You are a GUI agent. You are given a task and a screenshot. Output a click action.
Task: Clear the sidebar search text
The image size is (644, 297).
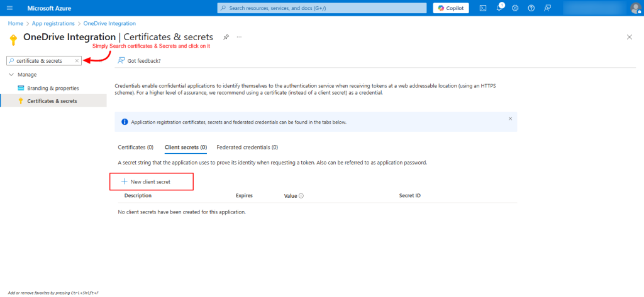click(x=77, y=61)
